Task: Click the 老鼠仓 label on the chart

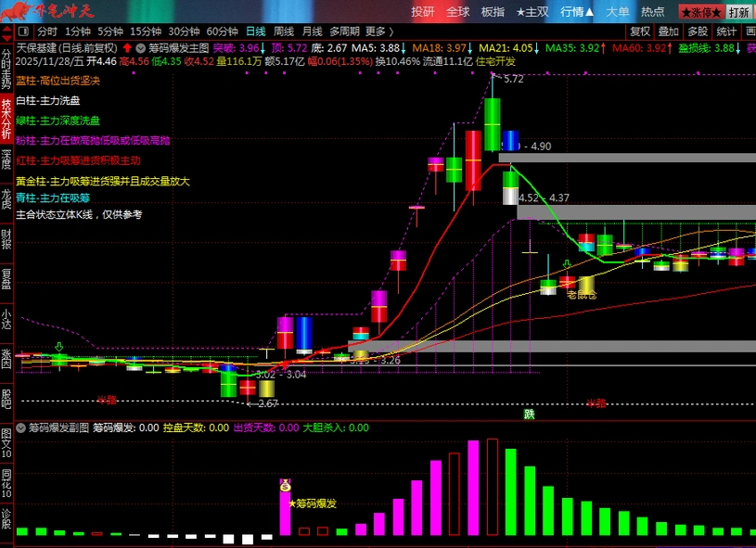Action: pos(582,295)
